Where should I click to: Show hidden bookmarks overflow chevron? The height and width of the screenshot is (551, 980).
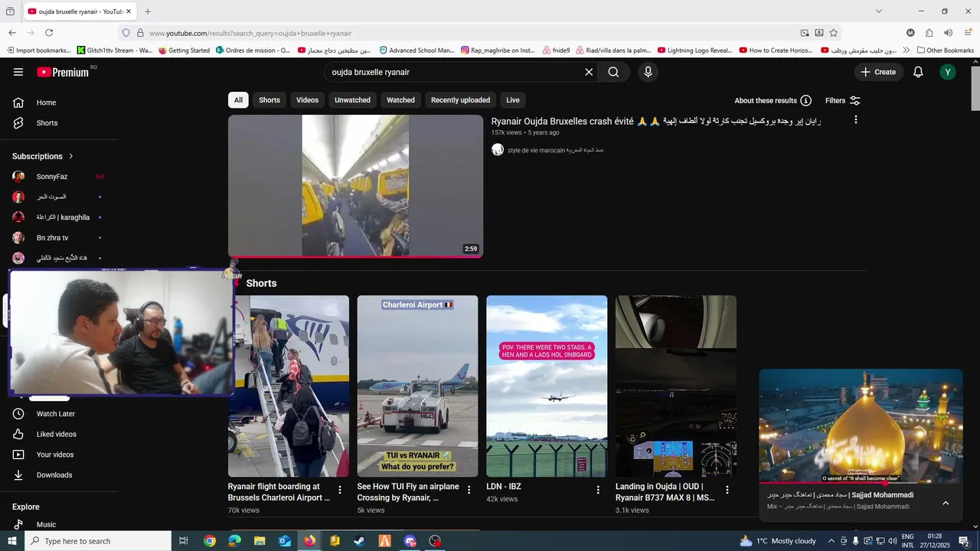click(906, 51)
